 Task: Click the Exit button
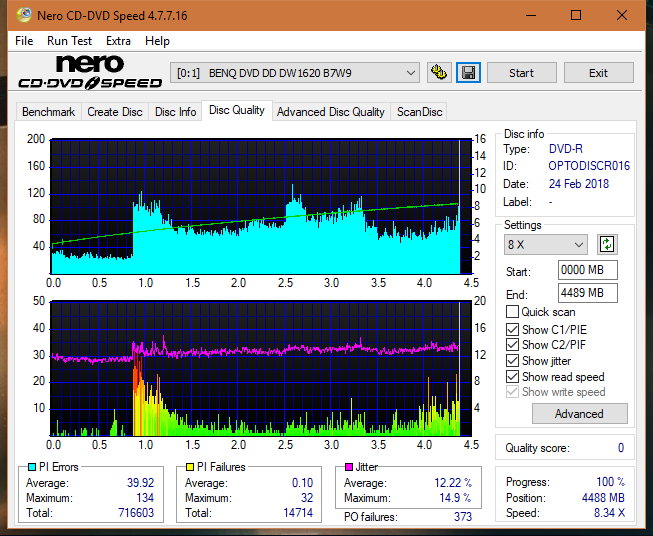(598, 73)
